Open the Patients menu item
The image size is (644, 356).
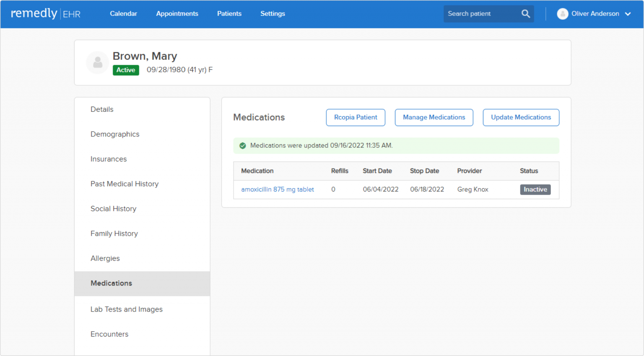coord(229,14)
